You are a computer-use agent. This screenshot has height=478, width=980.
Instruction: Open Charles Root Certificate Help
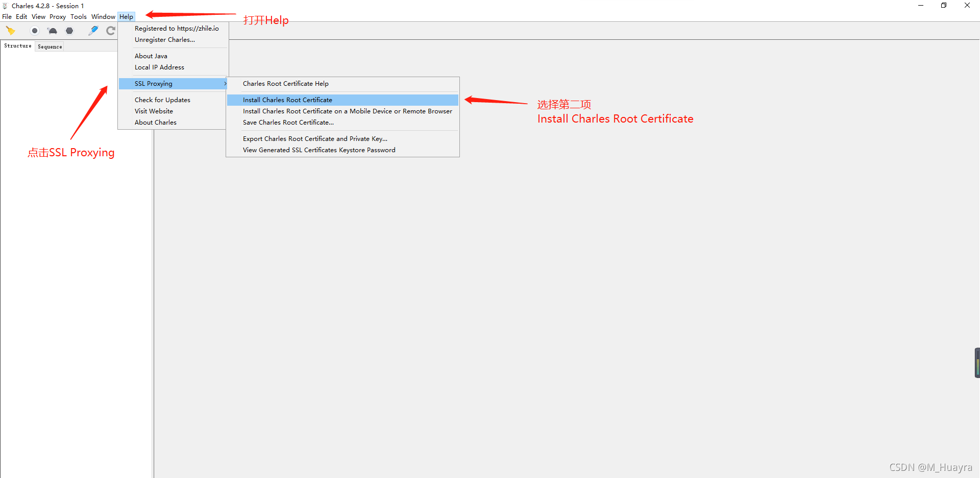pos(342,84)
